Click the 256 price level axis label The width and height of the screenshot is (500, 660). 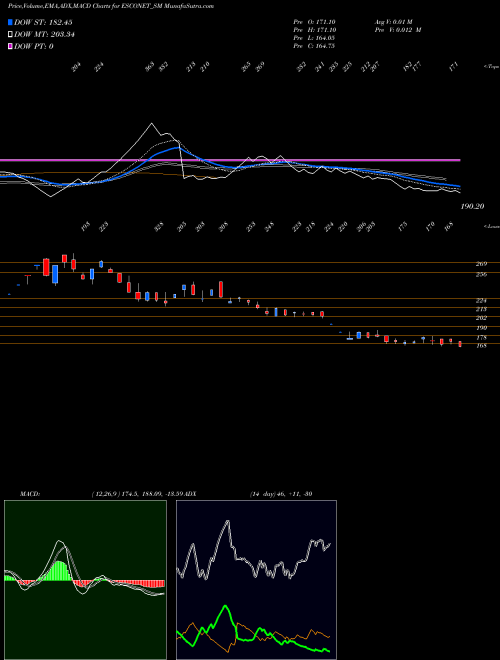[481, 274]
